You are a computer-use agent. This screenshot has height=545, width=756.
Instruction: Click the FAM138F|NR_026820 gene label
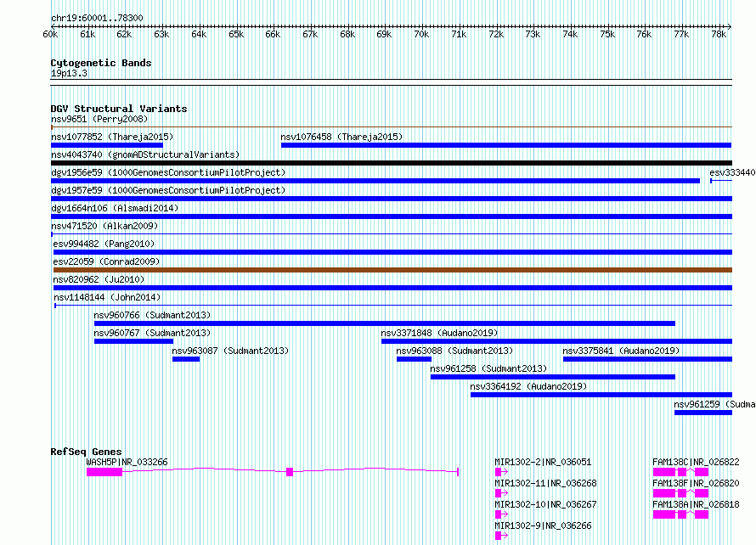coord(696,483)
